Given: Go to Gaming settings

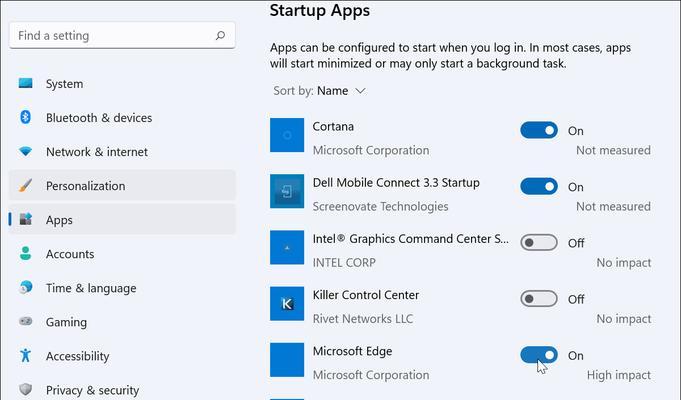Looking at the screenshot, I should [x=122, y=322].
